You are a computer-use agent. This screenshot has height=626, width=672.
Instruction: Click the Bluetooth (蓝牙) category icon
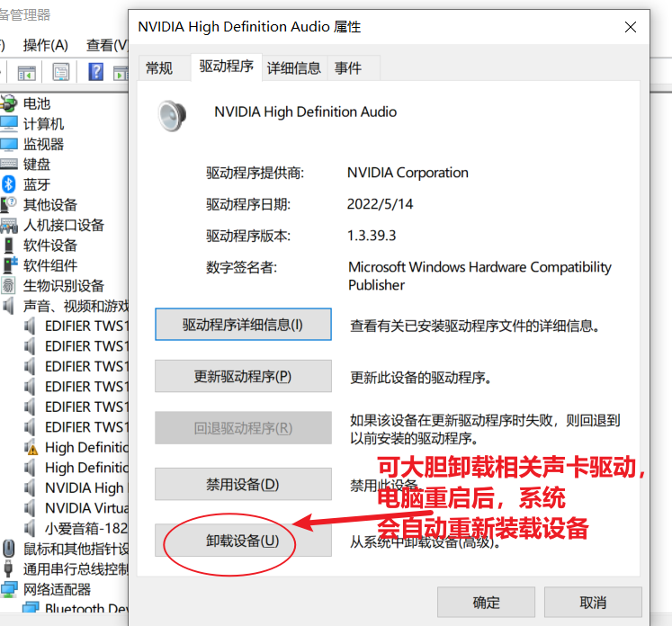[9, 184]
